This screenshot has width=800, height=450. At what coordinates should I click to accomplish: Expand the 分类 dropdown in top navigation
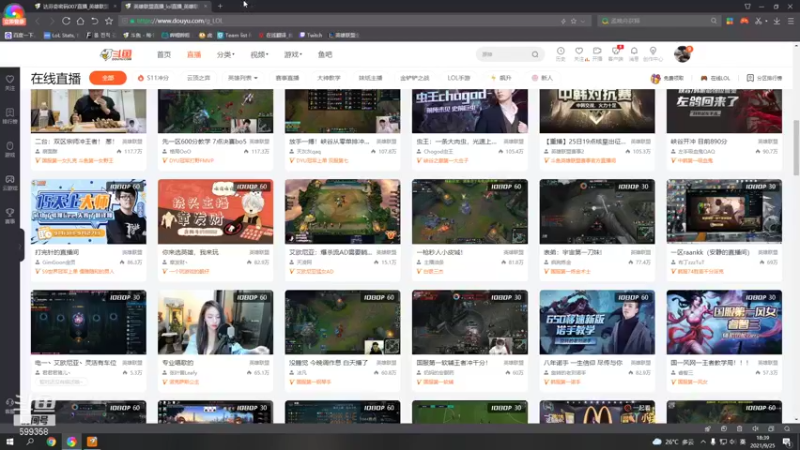(226, 55)
